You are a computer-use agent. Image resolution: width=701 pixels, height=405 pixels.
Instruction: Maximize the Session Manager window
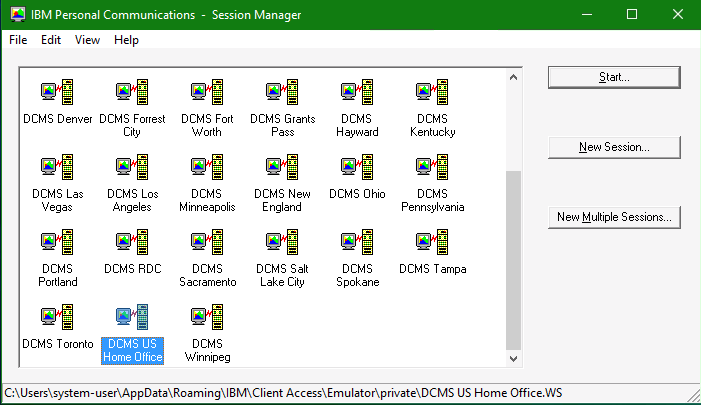632,15
